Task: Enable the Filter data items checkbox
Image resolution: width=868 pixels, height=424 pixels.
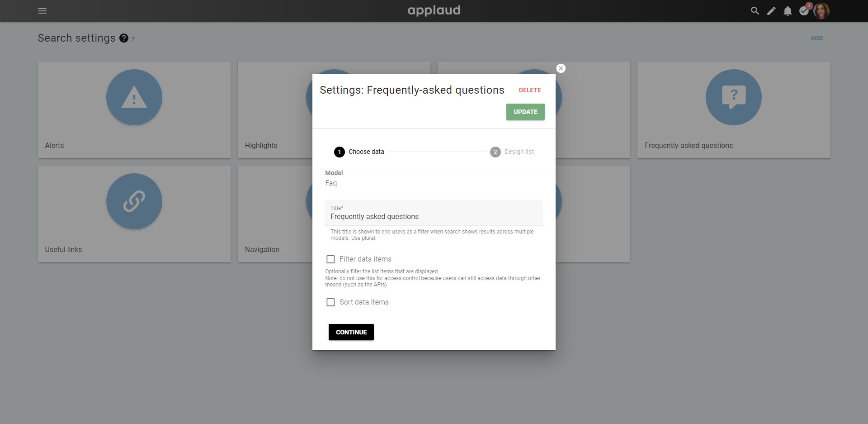Action: point(330,259)
